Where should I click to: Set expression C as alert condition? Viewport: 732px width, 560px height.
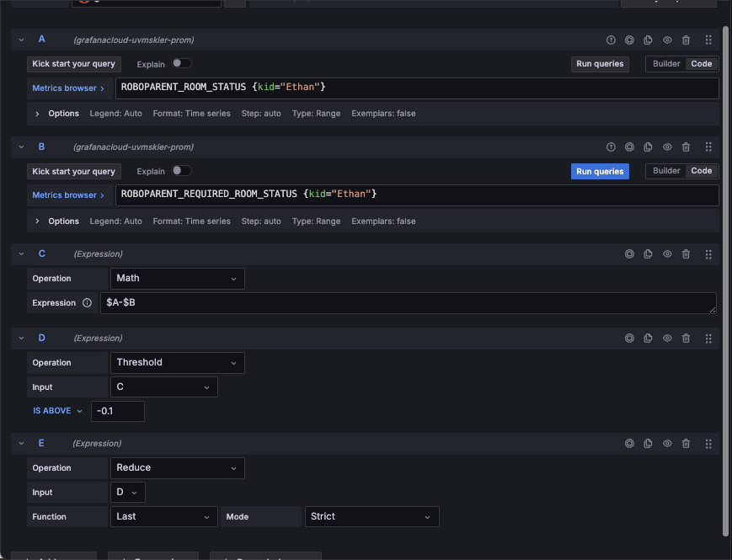coord(629,253)
